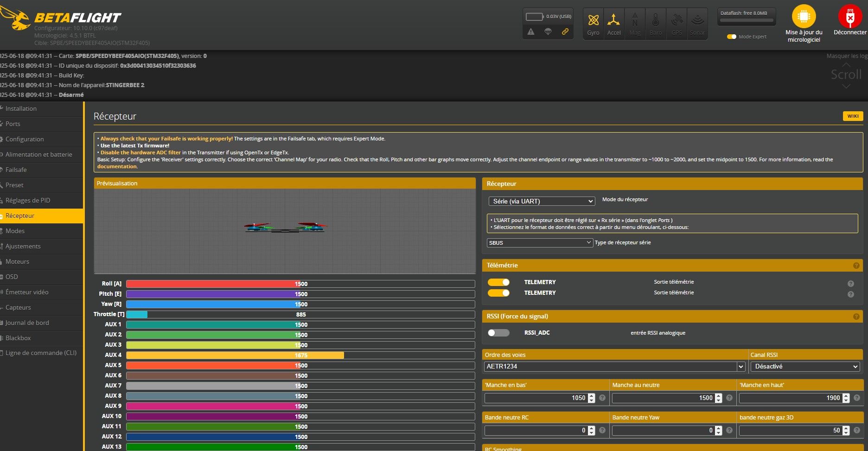Toggle the Mode Expert switch
The height and width of the screenshot is (451, 868).
pos(732,37)
